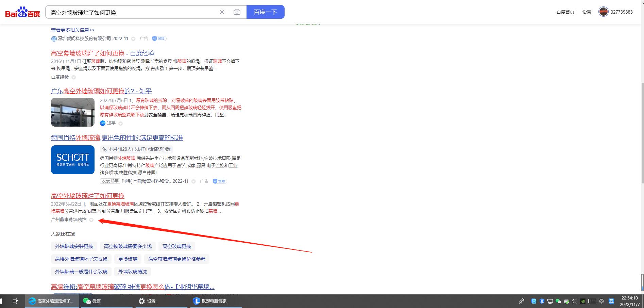This screenshot has width=644, height=308.
Task: Clear the search box with X icon
Action: [222, 12]
